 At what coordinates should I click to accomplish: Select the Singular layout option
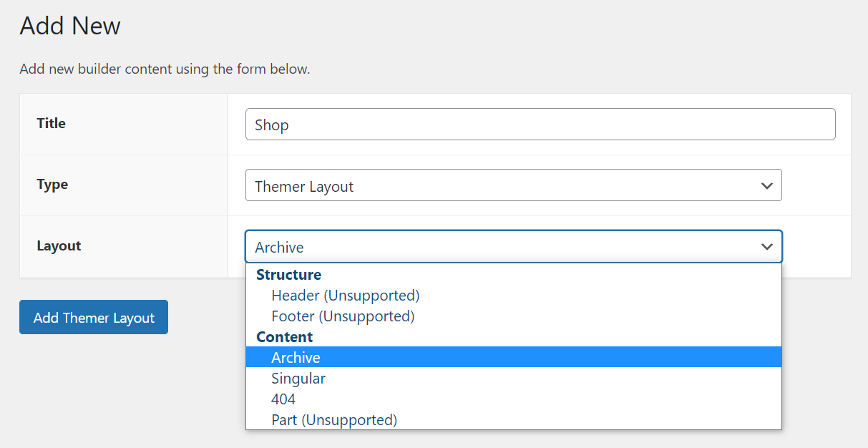[x=298, y=378]
